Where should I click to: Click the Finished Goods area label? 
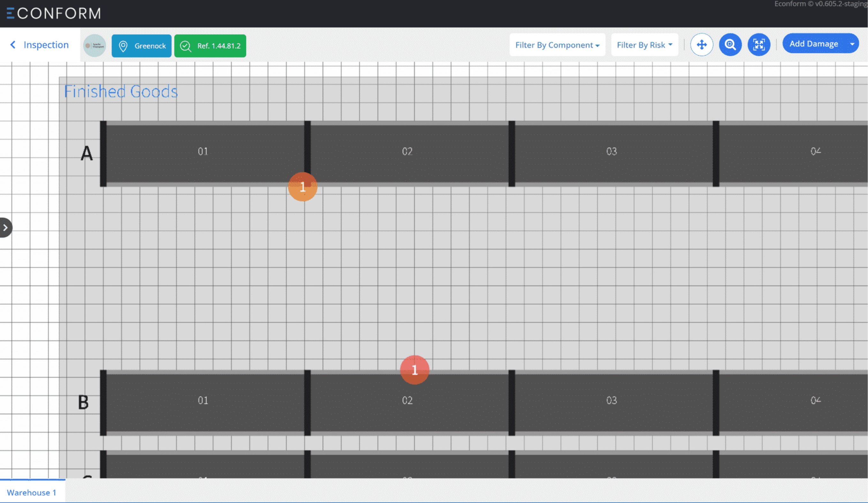click(121, 92)
